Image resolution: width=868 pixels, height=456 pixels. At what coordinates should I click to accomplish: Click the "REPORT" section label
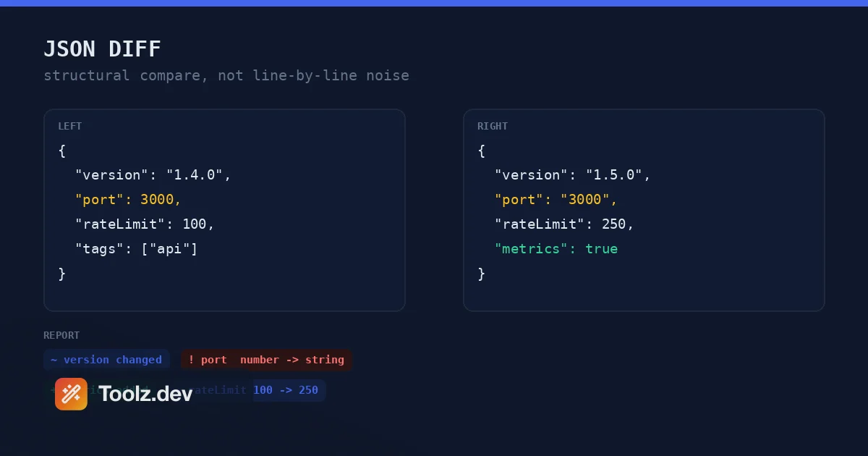pyautogui.click(x=61, y=335)
